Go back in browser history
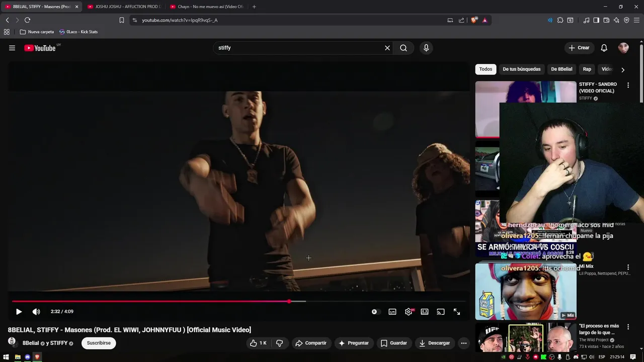Screen dimensions: 644x362 (x=7, y=20)
